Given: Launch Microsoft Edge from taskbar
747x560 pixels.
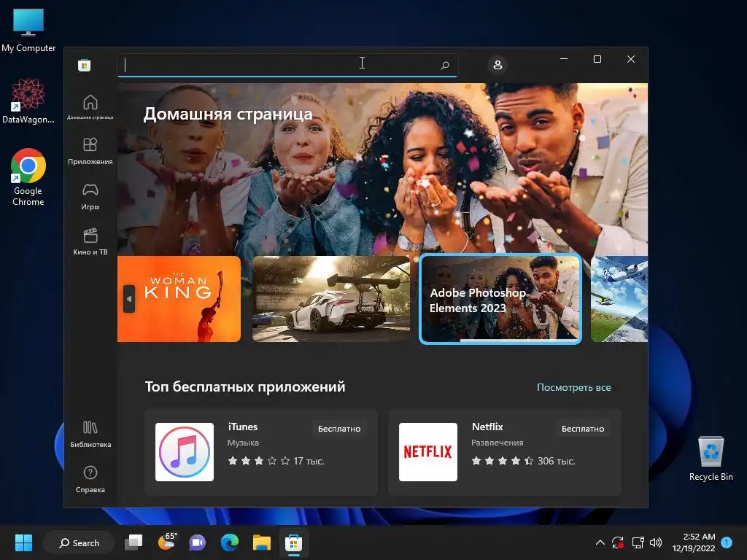Looking at the screenshot, I should [x=230, y=542].
